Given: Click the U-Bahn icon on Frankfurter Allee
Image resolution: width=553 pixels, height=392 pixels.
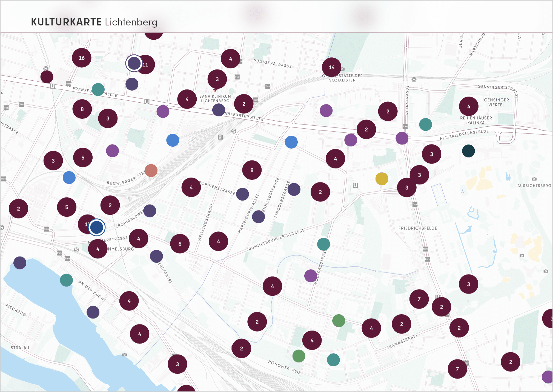Looking at the screenshot, I should pyautogui.click(x=147, y=101).
